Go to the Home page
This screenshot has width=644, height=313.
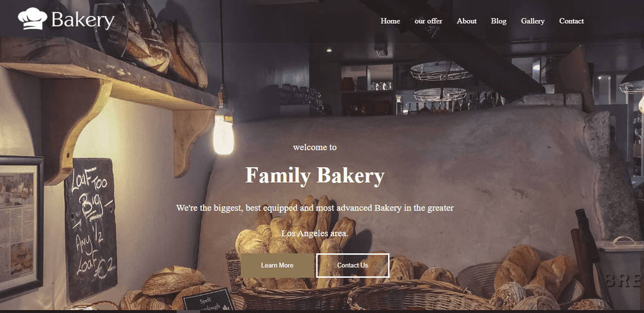[390, 21]
